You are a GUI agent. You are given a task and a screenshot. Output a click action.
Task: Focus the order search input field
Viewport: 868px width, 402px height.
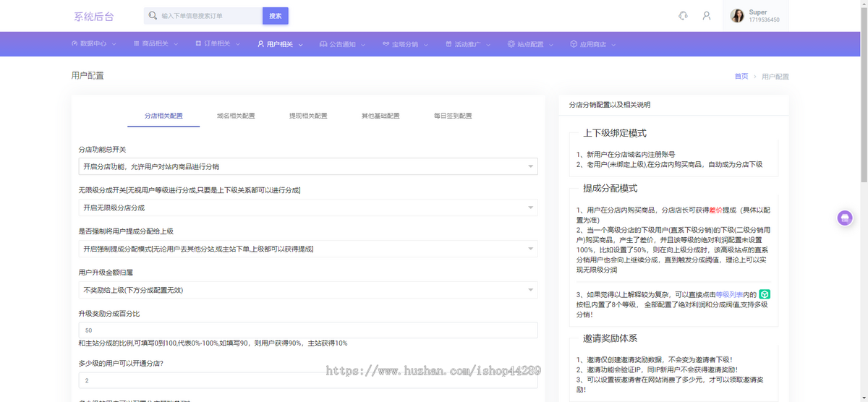coord(210,16)
